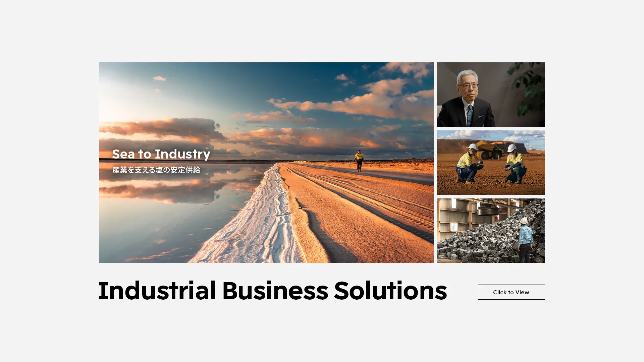
Task: Click the suited man's blue tie
Action: (470, 115)
